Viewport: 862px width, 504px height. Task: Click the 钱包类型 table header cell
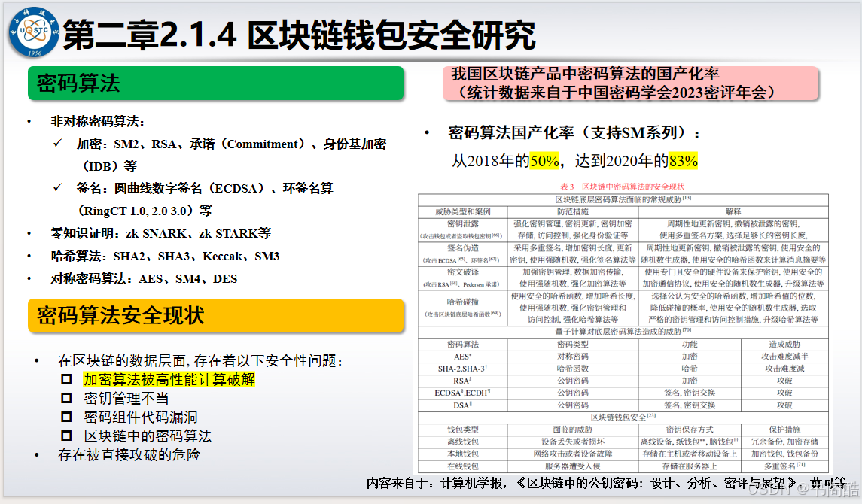click(463, 430)
